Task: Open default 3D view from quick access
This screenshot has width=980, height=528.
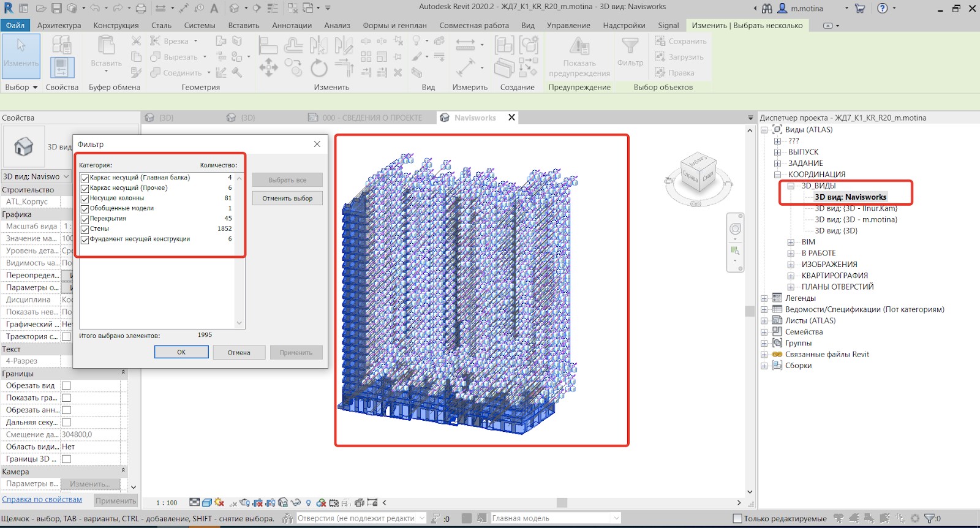Action: tap(235, 9)
